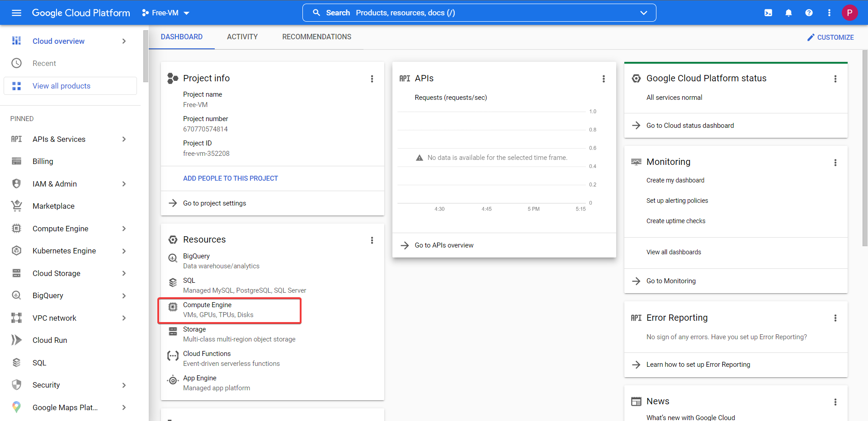The width and height of the screenshot is (868, 421).
Task: Expand the BigQuery submenu chevron
Action: click(124, 295)
